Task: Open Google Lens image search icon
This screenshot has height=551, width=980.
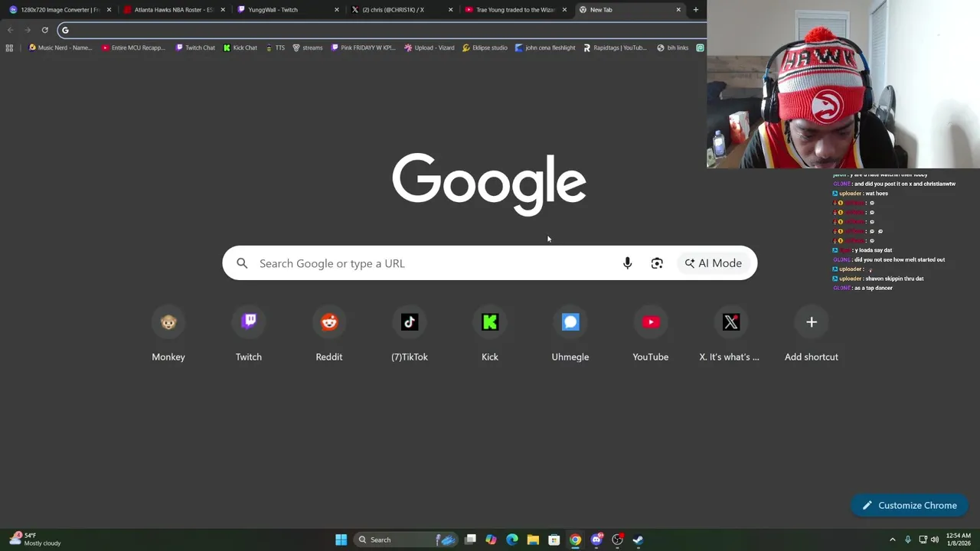Action: coord(657,263)
